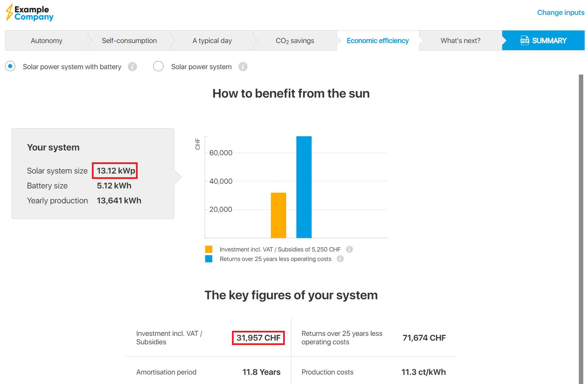Viewport: 588px width, 384px height.
Task: Open the Self-consumption tab
Action: [x=129, y=41]
